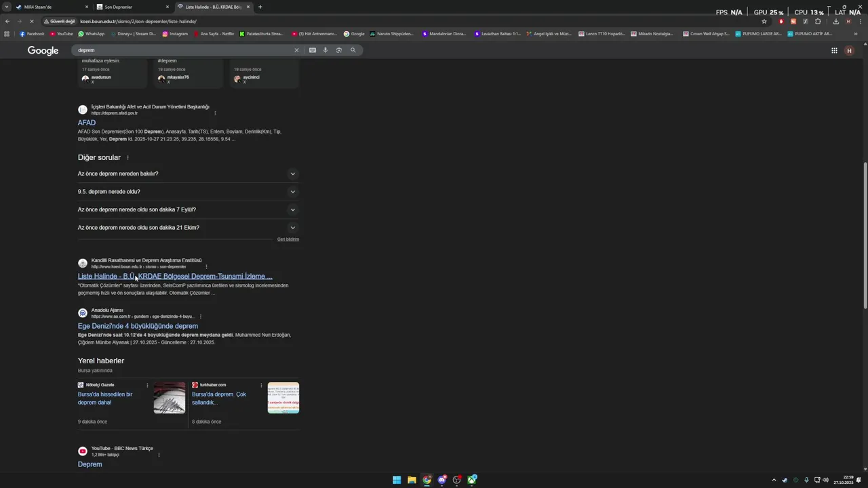The height and width of the screenshot is (488, 868).
Task: Open the red shield extension icon
Action: click(781, 21)
